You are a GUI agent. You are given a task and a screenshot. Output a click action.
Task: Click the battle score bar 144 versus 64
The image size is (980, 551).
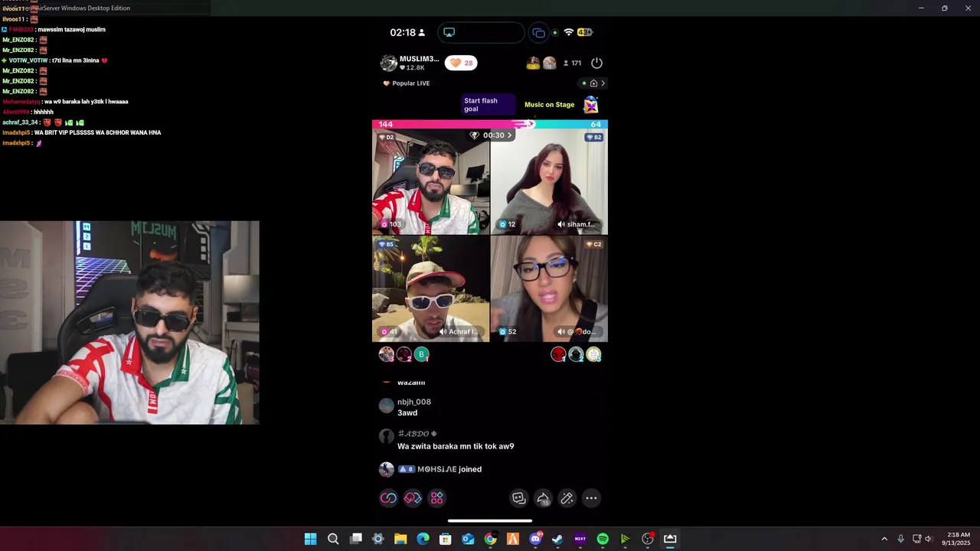click(x=490, y=124)
